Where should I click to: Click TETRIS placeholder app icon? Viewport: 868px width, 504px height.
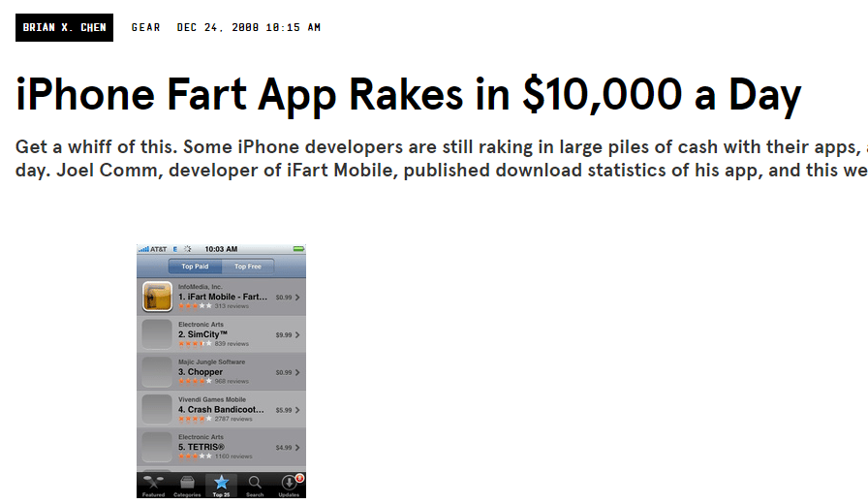click(x=157, y=448)
